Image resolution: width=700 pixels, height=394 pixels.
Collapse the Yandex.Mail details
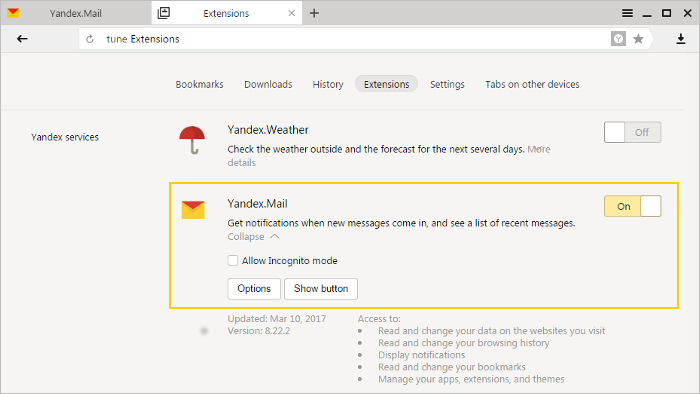pos(253,236)
